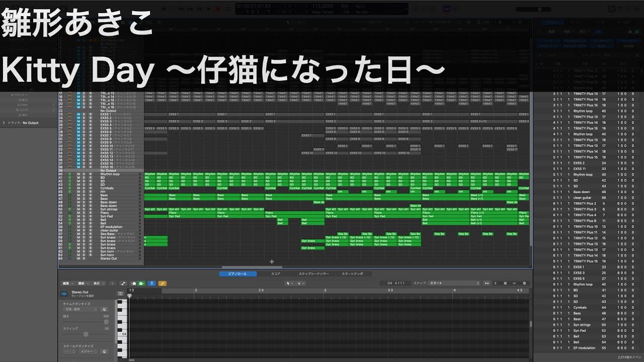Switch to the スコア editor tab
The width and height of the screenshot is (644, 362).
276,274
